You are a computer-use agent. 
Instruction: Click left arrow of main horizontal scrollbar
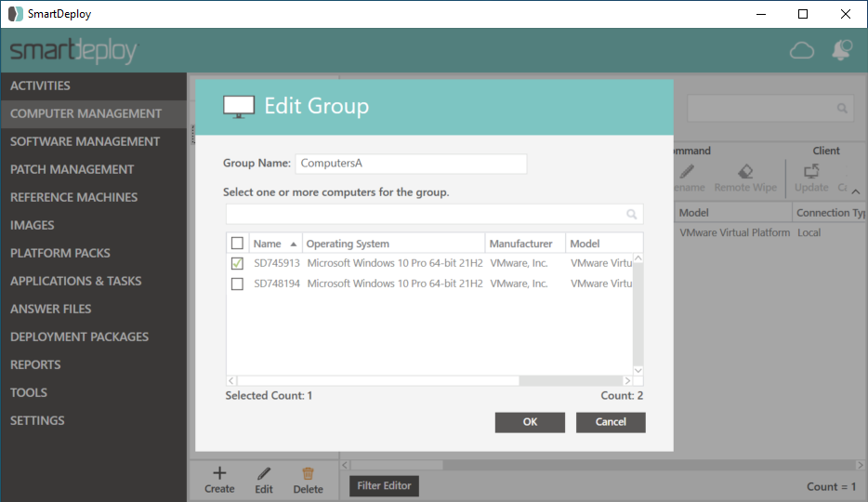[x=345, y=465]
